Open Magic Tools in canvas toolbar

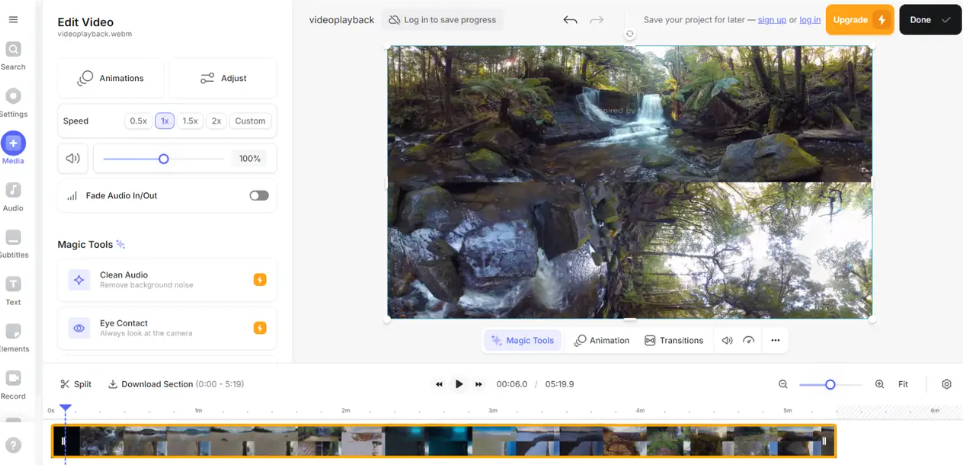point(523,340)
